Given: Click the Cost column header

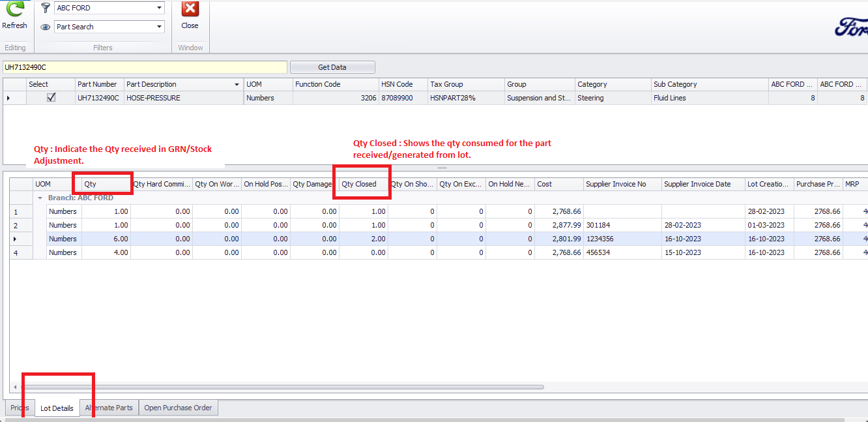Looking at the screenshot, I should tap(559, 184).
